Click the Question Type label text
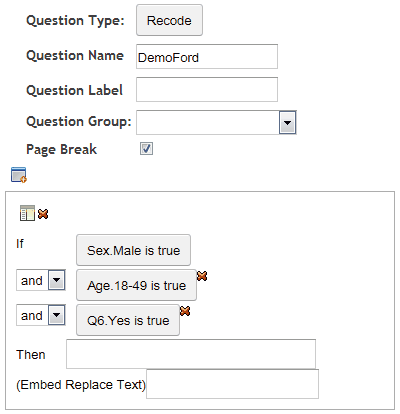Screen dimensions: 400x414 pos(75,21)
